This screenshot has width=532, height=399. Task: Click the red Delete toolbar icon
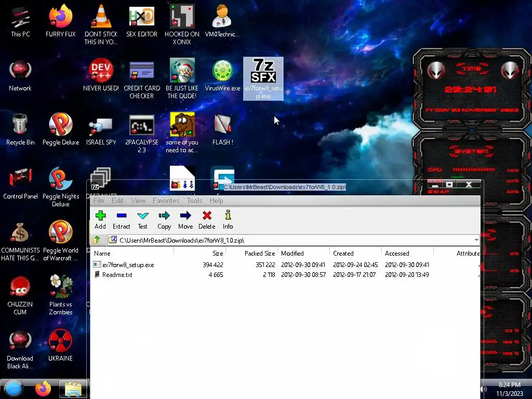coord(207,220)
